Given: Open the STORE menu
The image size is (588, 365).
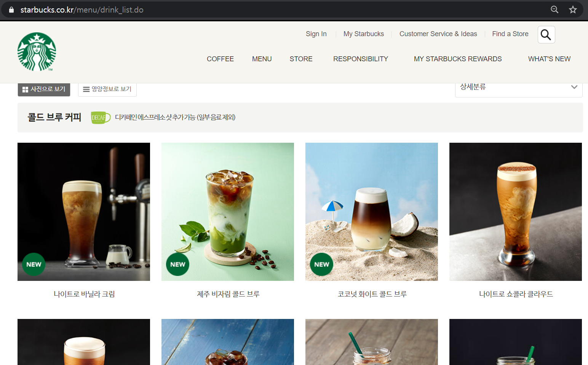Looking at the screenshot, I should point(301,59).
